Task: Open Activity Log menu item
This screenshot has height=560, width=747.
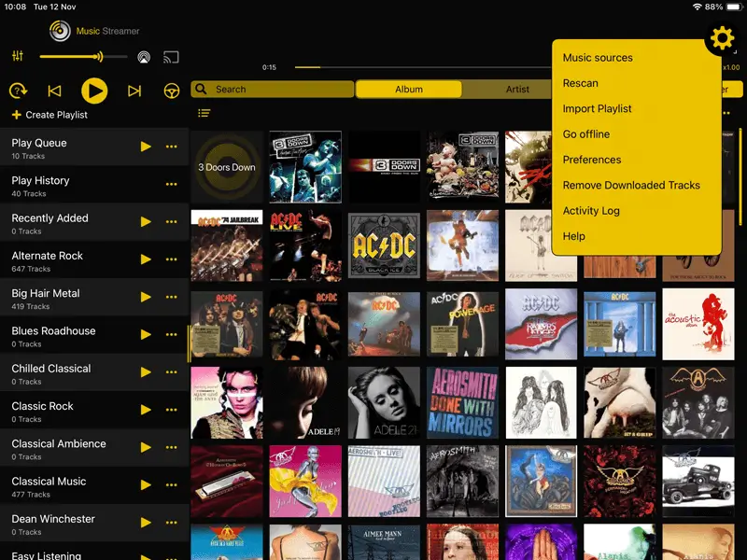Action: 591,211
